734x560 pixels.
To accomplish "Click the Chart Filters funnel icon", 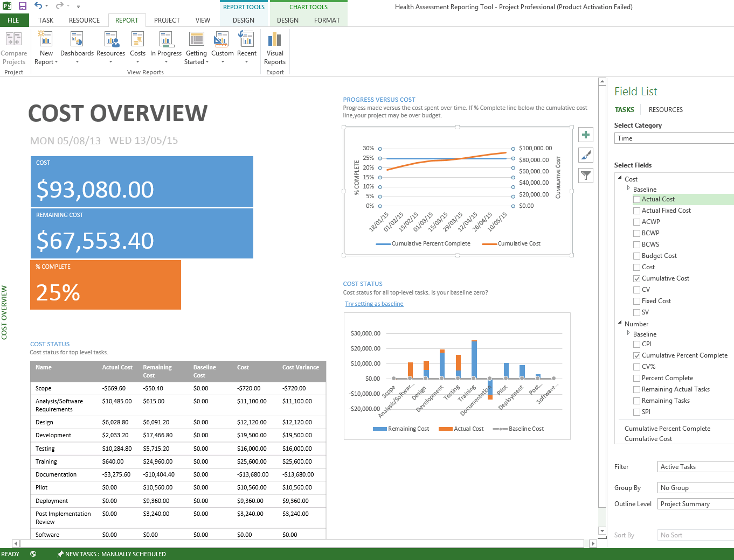I will tap(586, 176).
